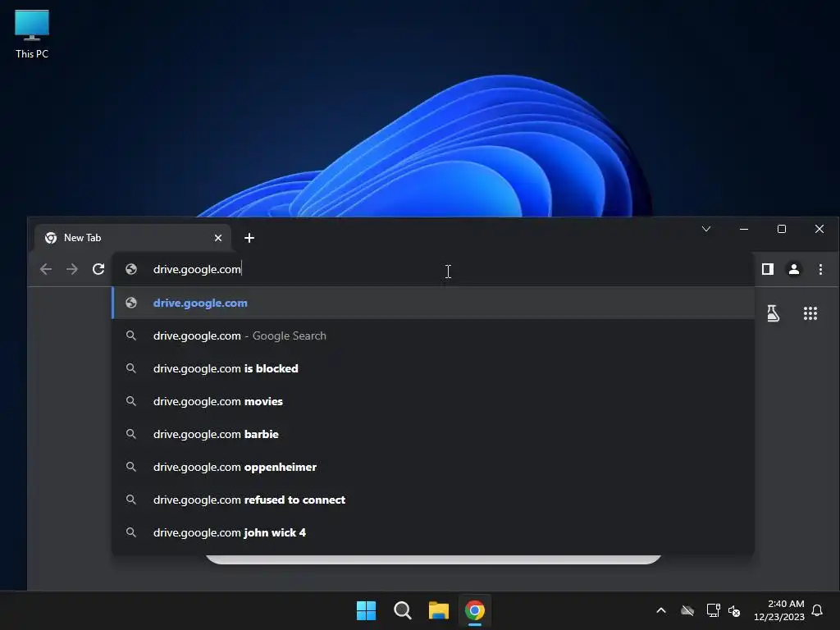Click the muted volume tray icon
Image resolution: width=840 pixels, height=630 pixels.
734,610
